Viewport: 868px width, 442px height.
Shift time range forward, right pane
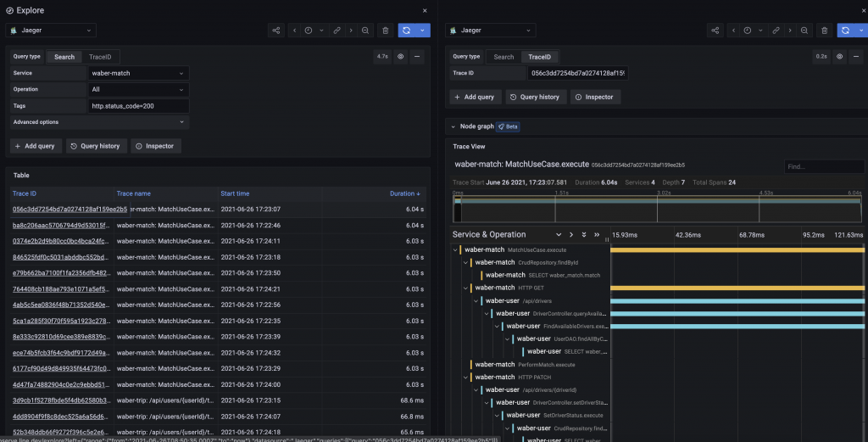(790, 31)
